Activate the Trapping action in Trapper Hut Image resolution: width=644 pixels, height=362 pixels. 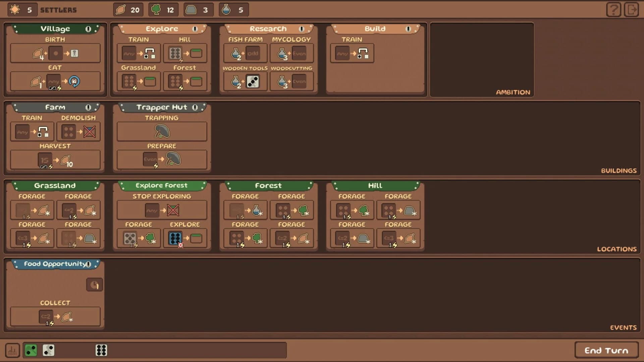(162, 131)
